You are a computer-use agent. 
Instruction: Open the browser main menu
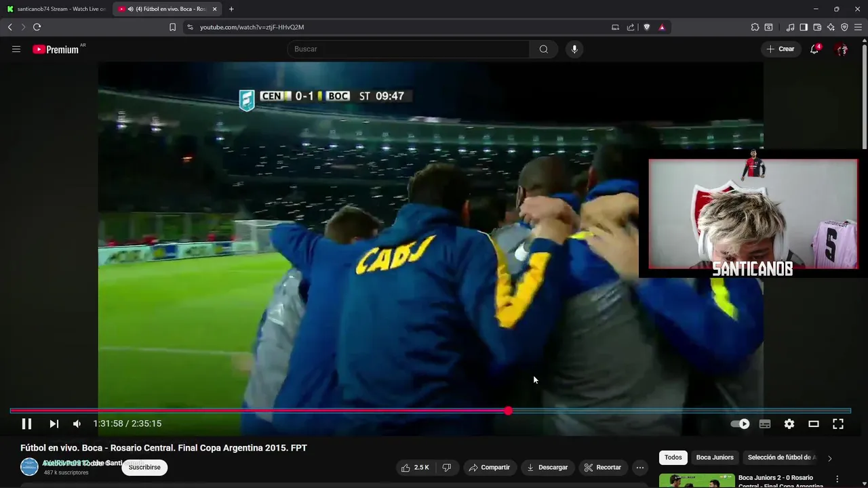click(858, 27)
